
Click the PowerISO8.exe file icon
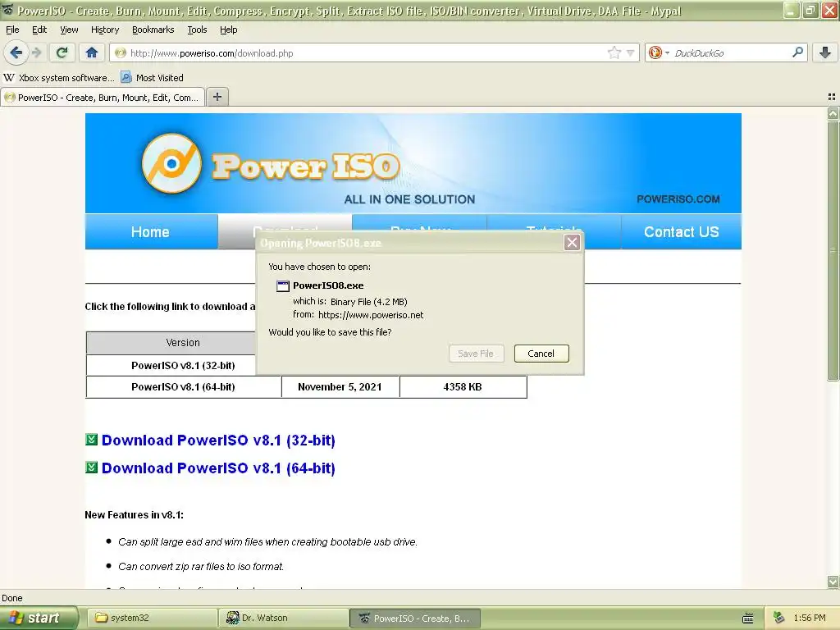point(282,286)
